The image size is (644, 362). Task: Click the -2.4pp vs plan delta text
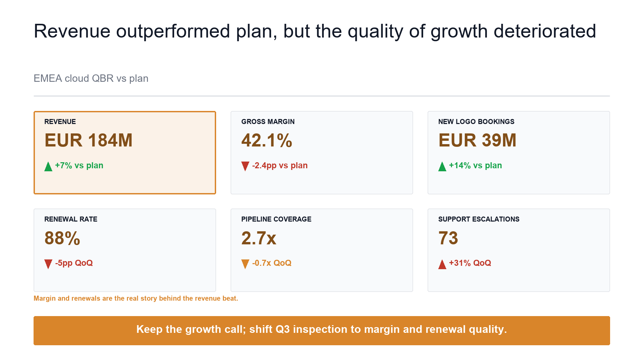pyautogui.click(x=280, y=166)
